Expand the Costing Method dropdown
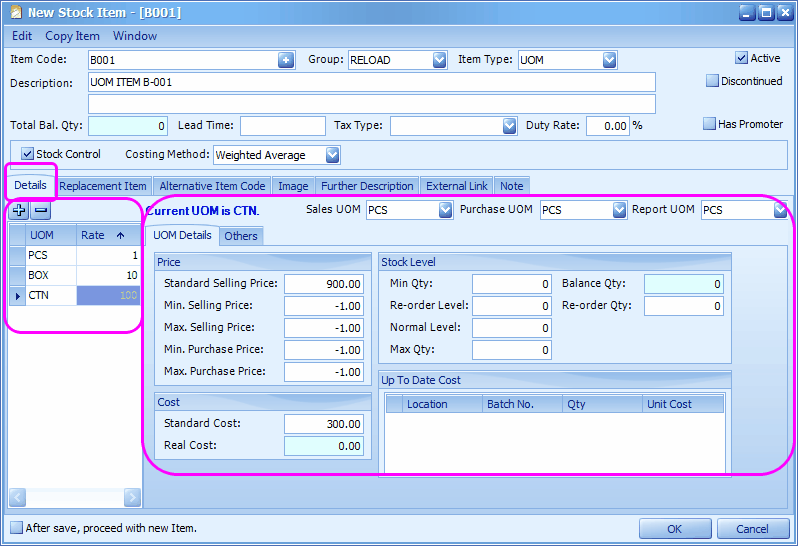Screen dimensions: 798x546 pos(332,155)
